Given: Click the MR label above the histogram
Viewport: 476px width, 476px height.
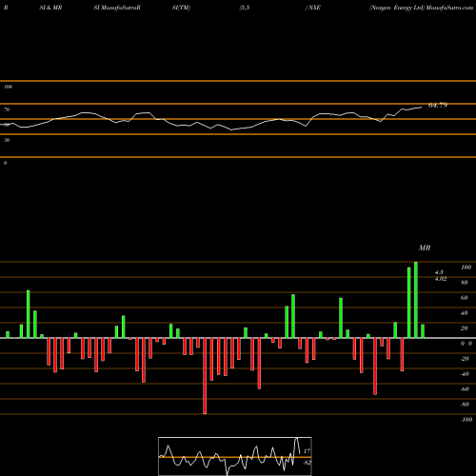Looking at the screenshot, I should 425,248.
